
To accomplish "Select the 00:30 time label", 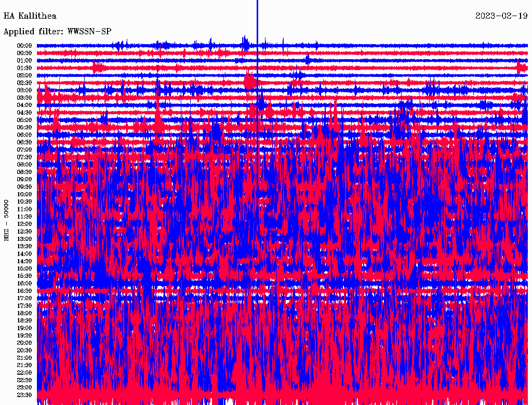I will point(24,53).
